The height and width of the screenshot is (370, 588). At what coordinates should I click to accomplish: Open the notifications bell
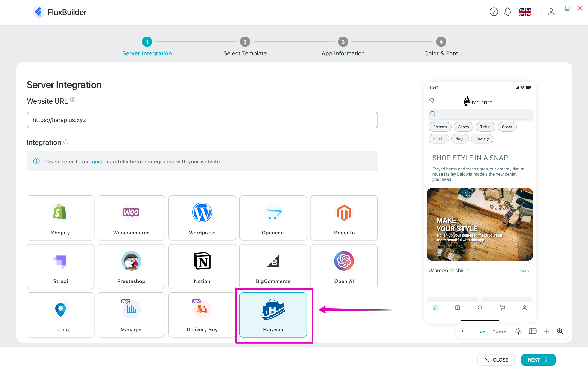(x=508, y=12)
